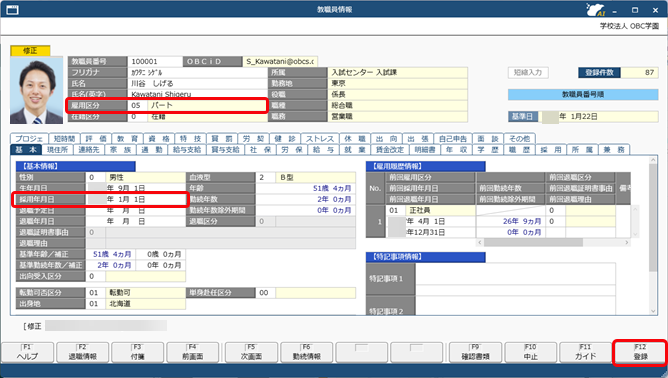The width and height of the screenshot is (668, 378).
Task: Click the 特記事項1 text area
Action: [515, 279]
